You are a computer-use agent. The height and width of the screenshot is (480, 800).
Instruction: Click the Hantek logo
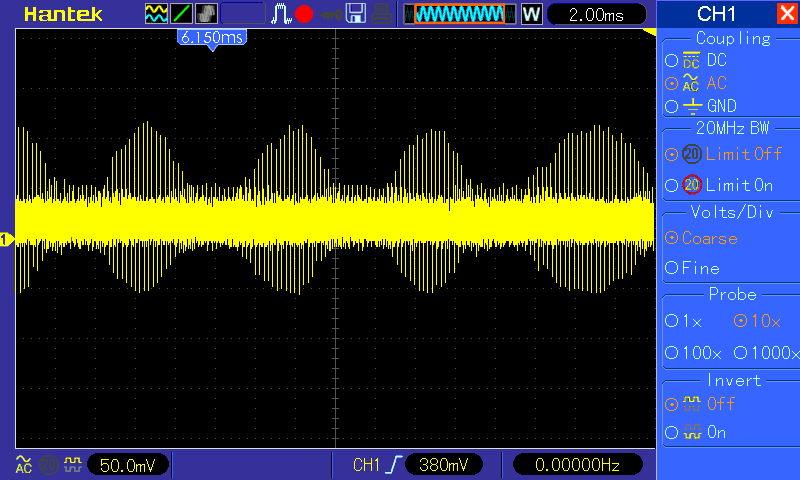pos(63,14)
